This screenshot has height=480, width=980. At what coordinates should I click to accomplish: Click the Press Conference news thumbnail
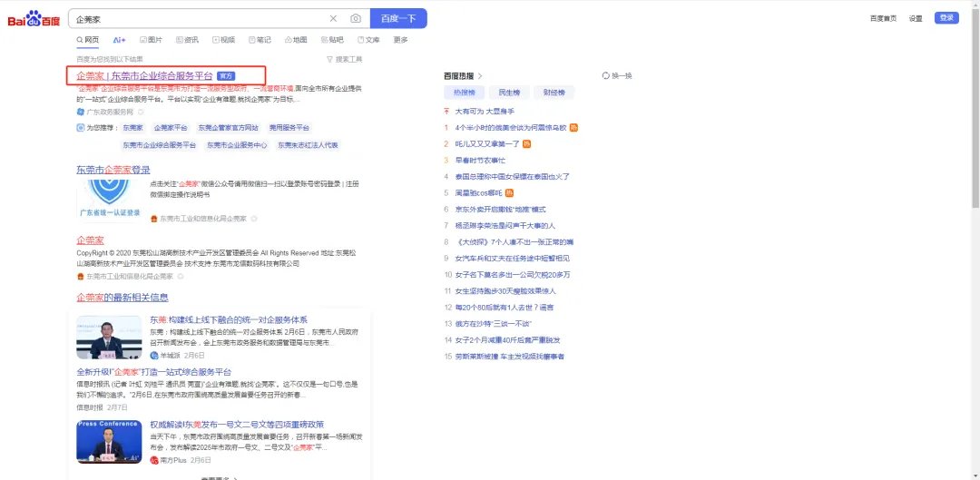110,442
